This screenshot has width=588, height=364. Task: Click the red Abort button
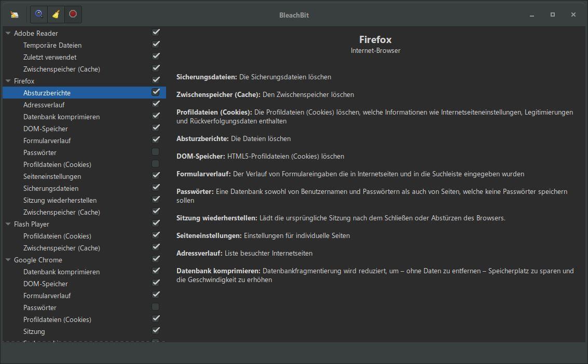[x=73, y=15]
